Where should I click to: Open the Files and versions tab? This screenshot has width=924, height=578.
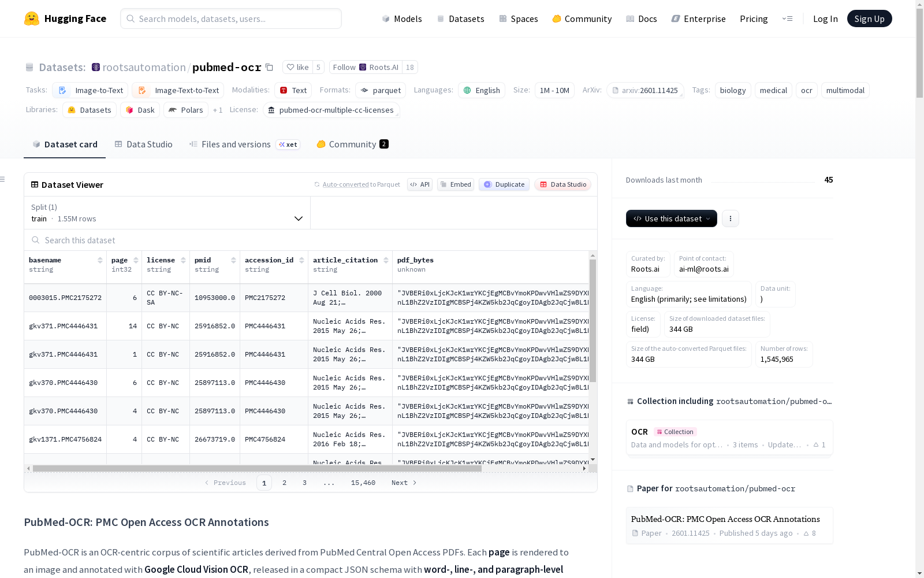point(244,144)
